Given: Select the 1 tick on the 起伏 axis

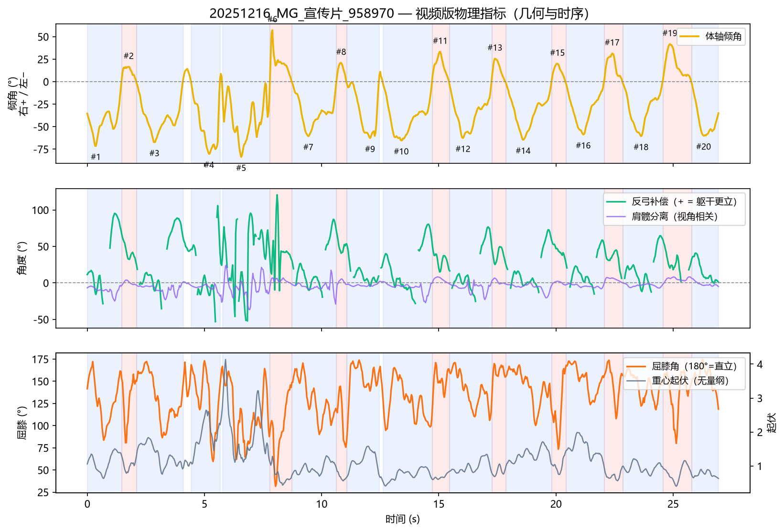Looking at the screenshot, I should (x=760, y=467).
